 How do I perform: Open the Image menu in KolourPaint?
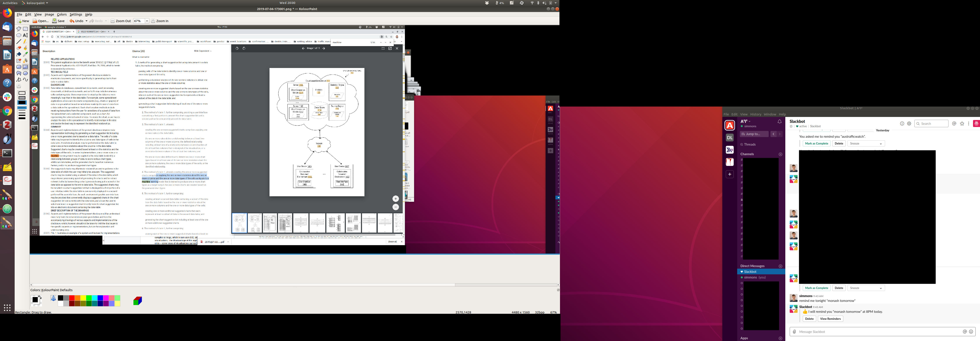(x=49, y=14)
